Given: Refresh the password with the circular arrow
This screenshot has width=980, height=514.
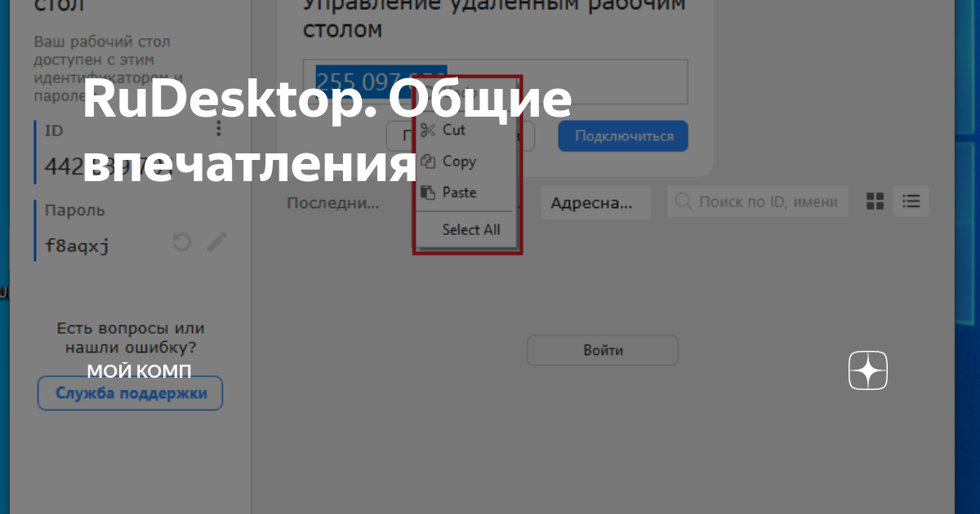Looking at the screenshot, I should [x=181, y=242].
